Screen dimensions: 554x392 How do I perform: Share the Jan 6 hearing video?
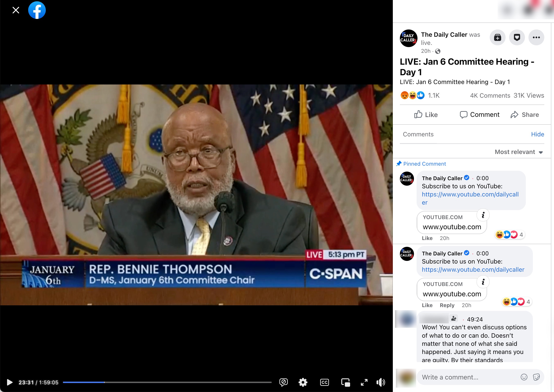(x=524, y=115)
